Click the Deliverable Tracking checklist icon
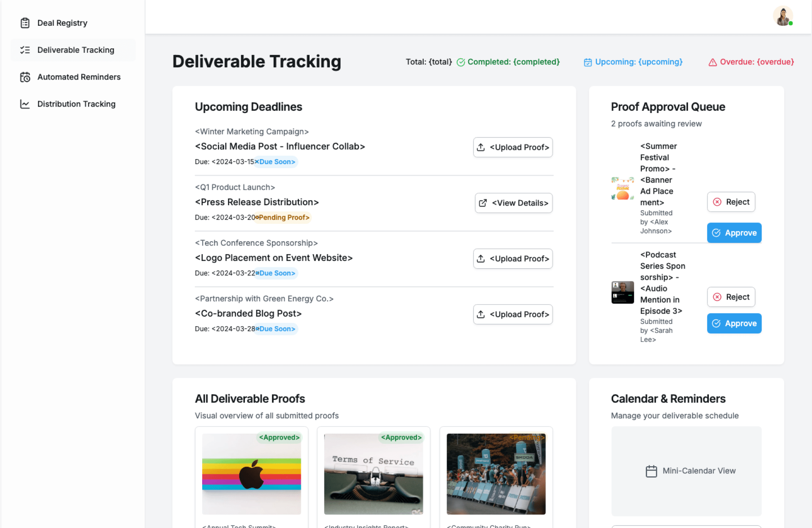The height and width of the screenshot is (528, 812). (x=25, y=50)
